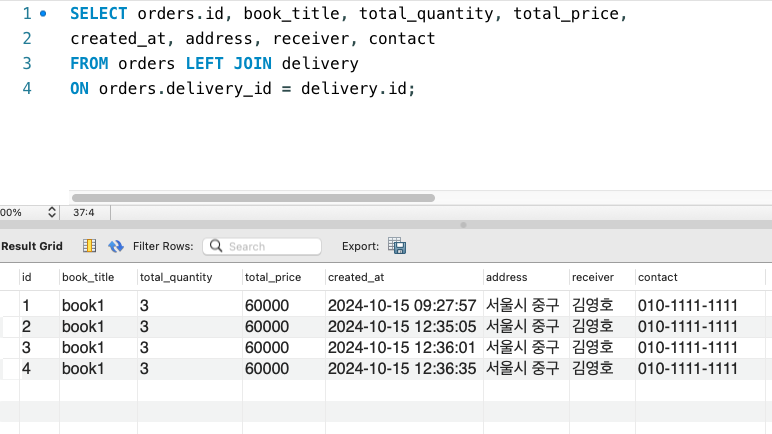
Task: Select cell 2024-10-15 12:35:05
Action: click(402, 327)
